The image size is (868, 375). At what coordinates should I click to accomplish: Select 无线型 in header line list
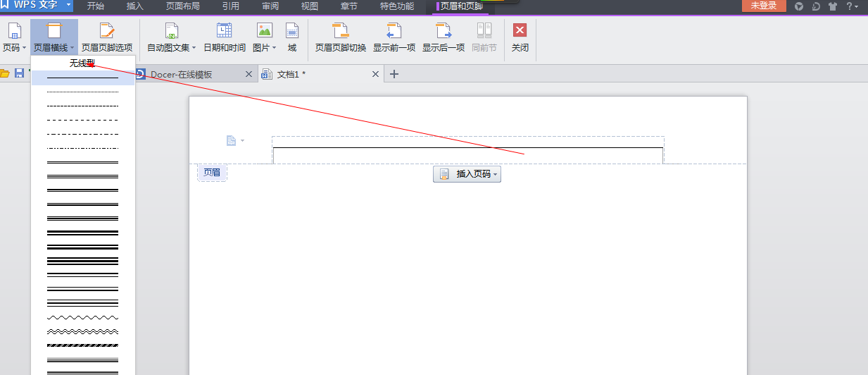tap(82, 63)
